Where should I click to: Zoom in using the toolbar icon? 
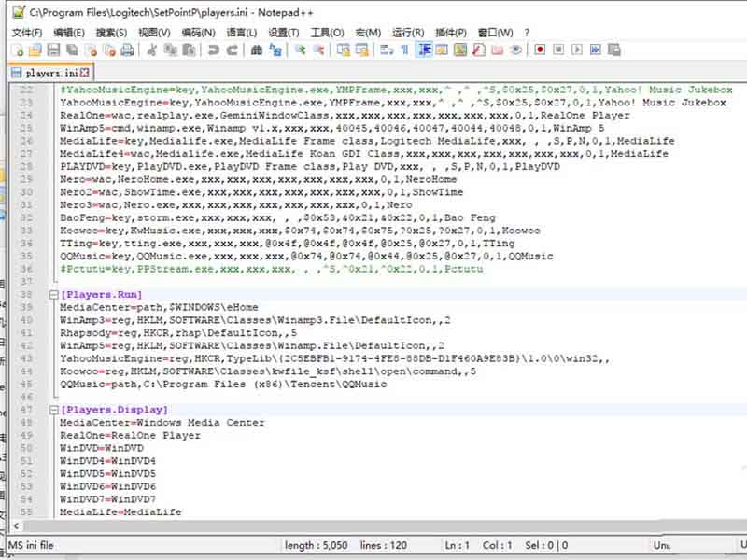pos(300,50)
